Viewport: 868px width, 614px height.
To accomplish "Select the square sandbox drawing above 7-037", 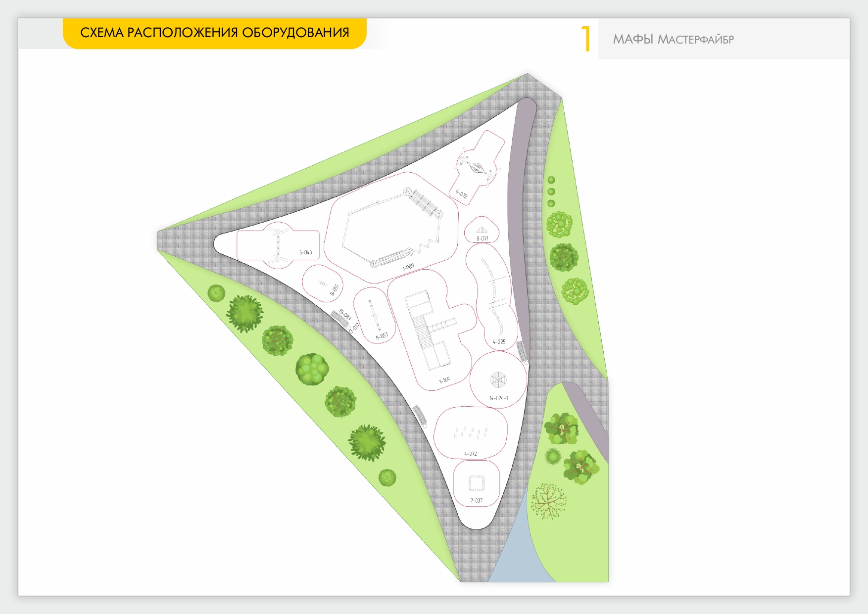I will (x=476, y=483).
